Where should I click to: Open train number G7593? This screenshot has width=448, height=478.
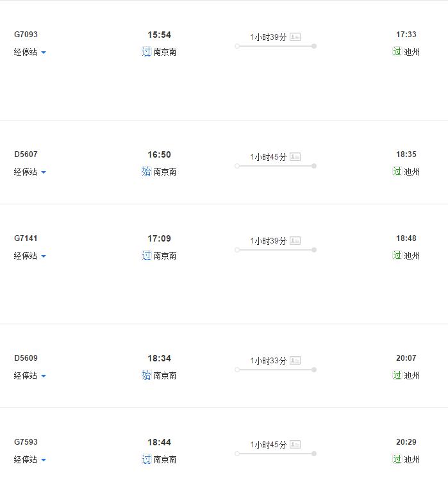26,441
